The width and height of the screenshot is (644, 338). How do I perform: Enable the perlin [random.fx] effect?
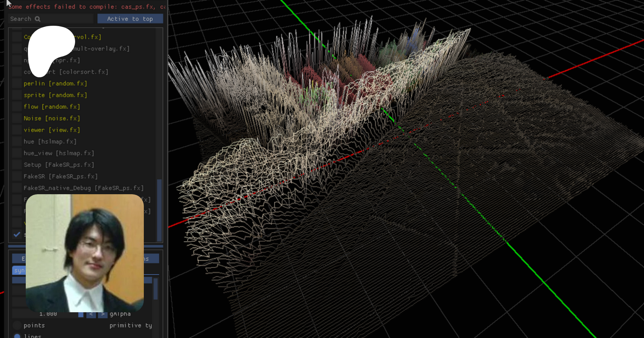click(17, 84)
